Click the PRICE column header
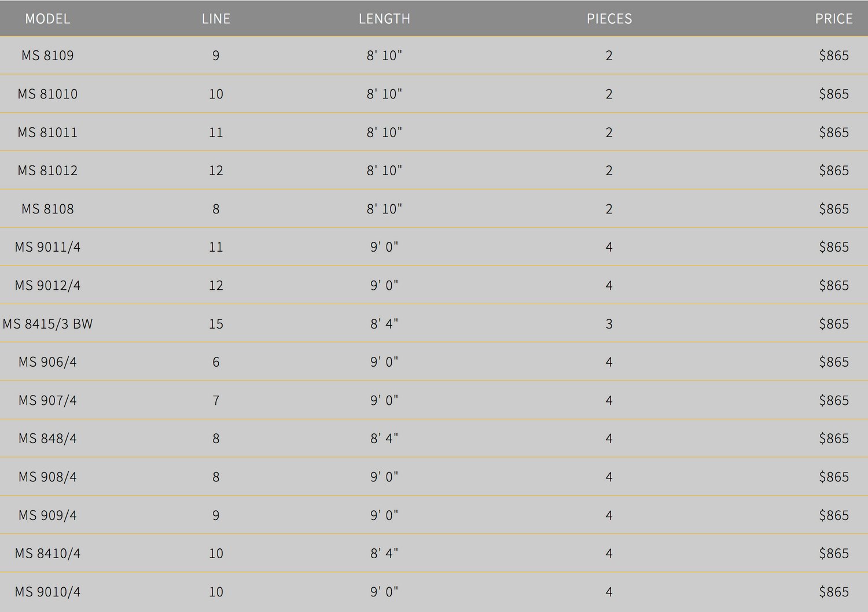Screen dimensions: 868x612 (x=833, y=19)
